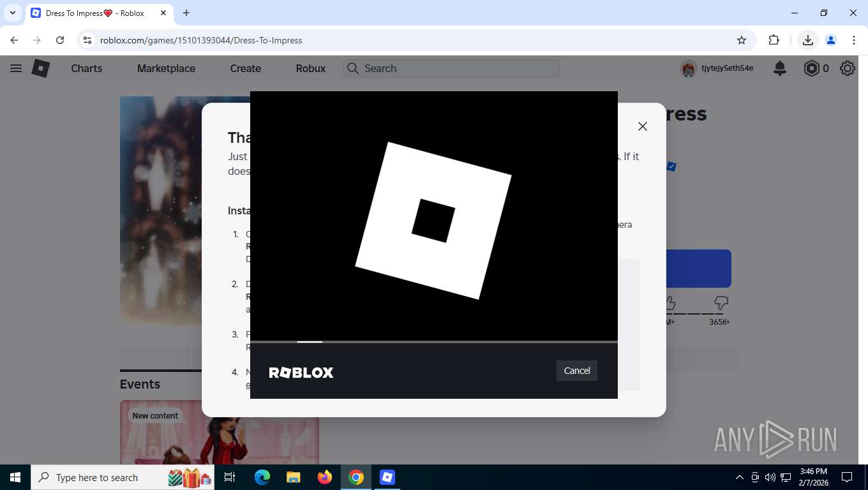Click the address bar URL
Screen dimensions: 868x490
201,40
